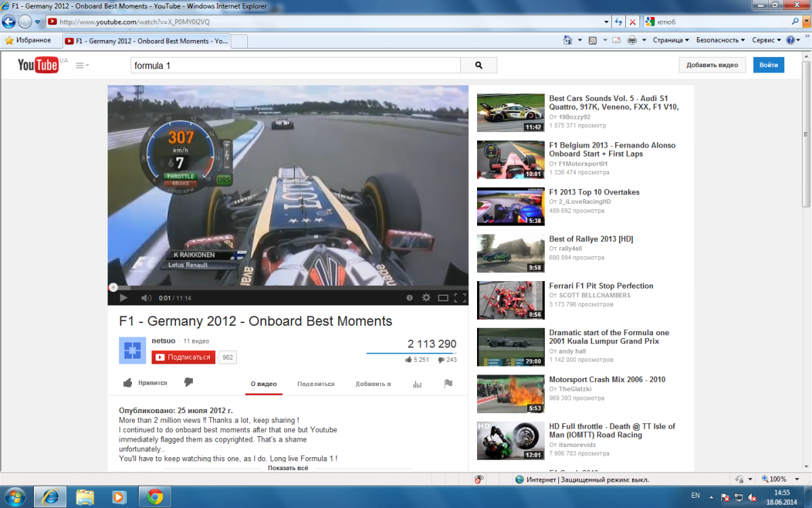Go forward with browser forward arrow
Viewport: 812px width, 508px height.
[24, 22]
